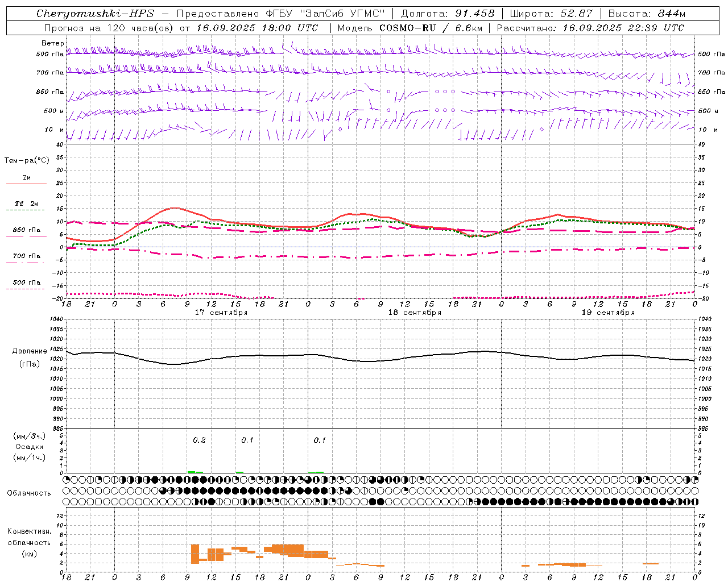Select the Высота: 844м field
This screenshot has width=728, height=582.
coord(647,14)
